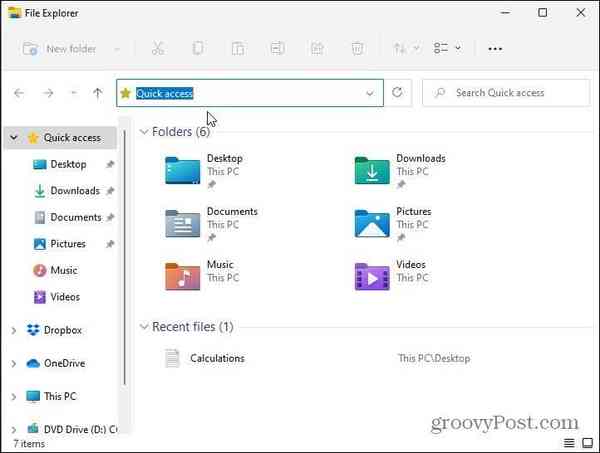The width and height of the screenshot is (600, 453).
Task: Open Documents in the navigation pane
Action: tap(76, 217)
